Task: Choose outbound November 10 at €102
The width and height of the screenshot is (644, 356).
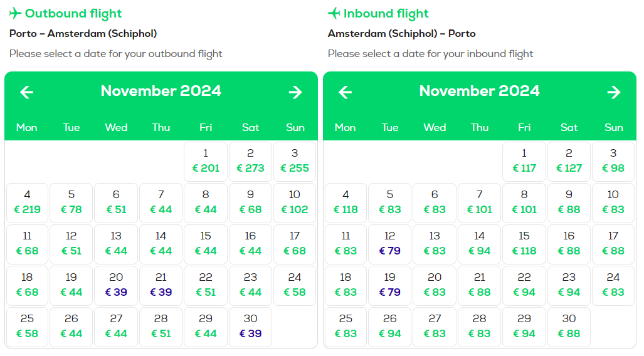Action: coord(295,203)
